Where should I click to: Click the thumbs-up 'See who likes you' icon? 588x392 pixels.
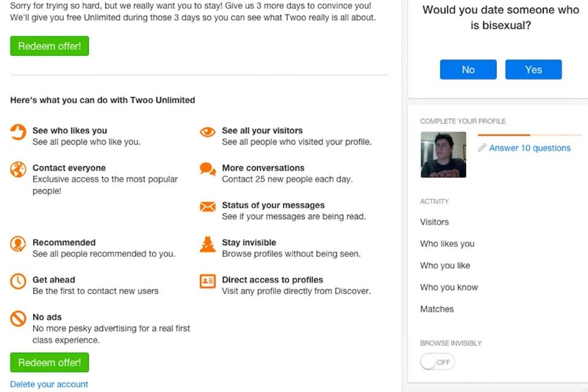pos(18,132)
